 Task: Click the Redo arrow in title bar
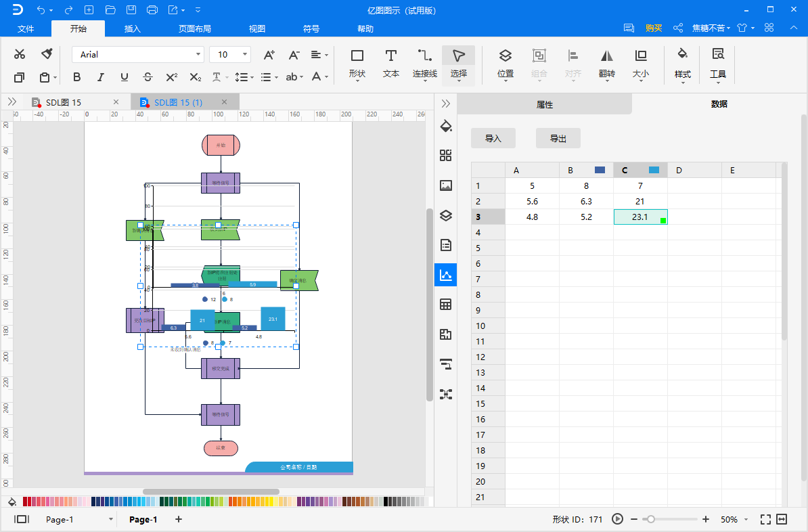pos(68,9)
